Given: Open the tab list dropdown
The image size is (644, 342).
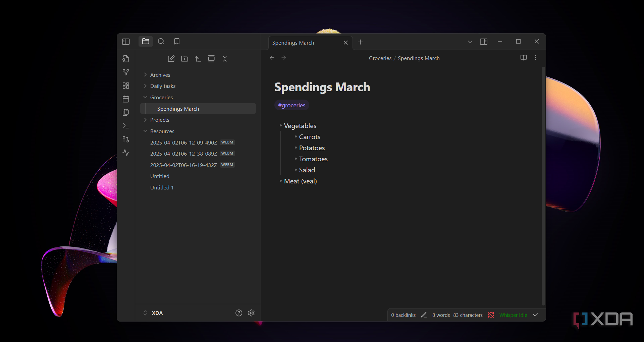Looking at the screenshot, I should click(470, 42).
